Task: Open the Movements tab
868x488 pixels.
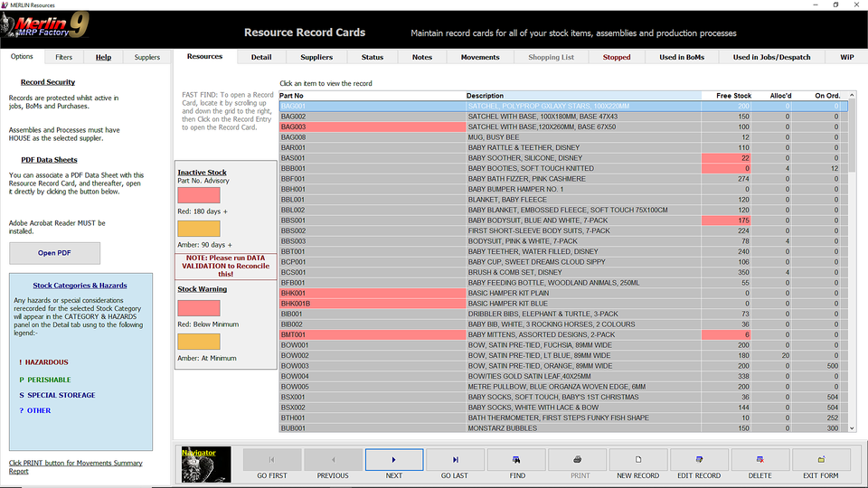Action: point(479,57)
